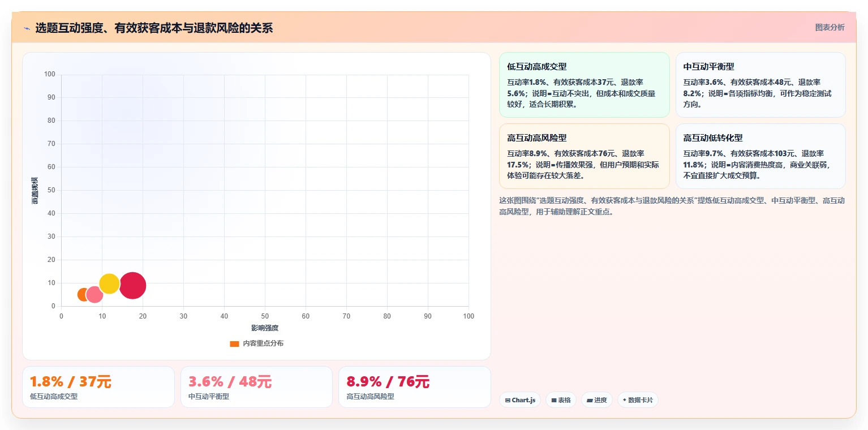
Task: Click 低互动高成交型 caption under 1.8% / 37元
Action: 54,397
